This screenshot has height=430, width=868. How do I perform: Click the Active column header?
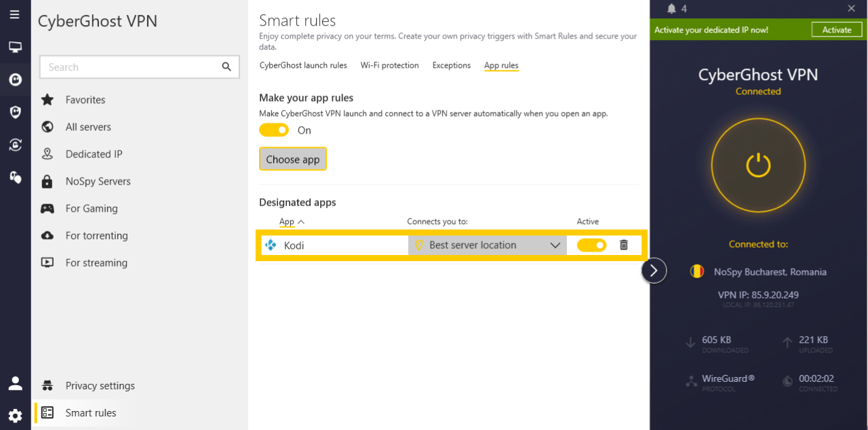pyautogui.click(x=588, y=222)
